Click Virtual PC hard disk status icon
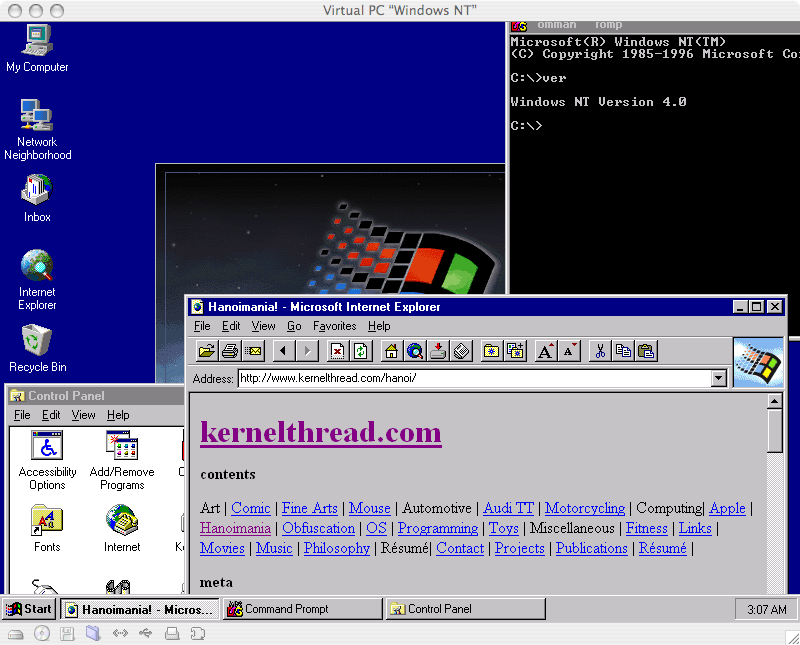Viewport: 800px width, 645px height. [16, 634]
